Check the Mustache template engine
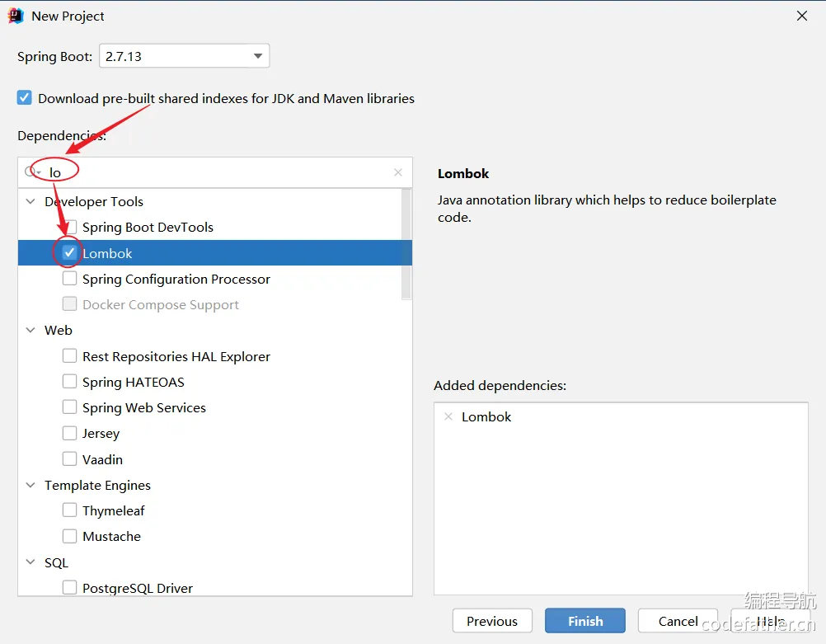The width and height of the screenshot is (826, 644). coord(69,536)
